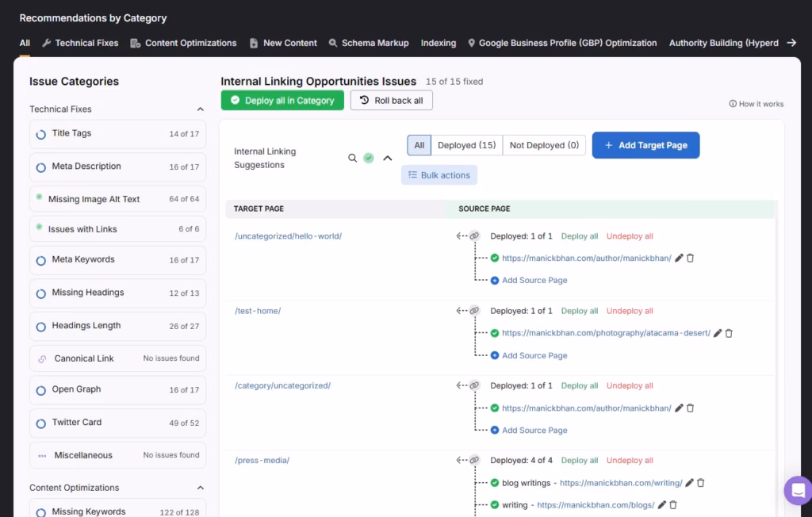
Task: Click the search icon beside Internal Linking Suggestions
Action: (353, 158)
